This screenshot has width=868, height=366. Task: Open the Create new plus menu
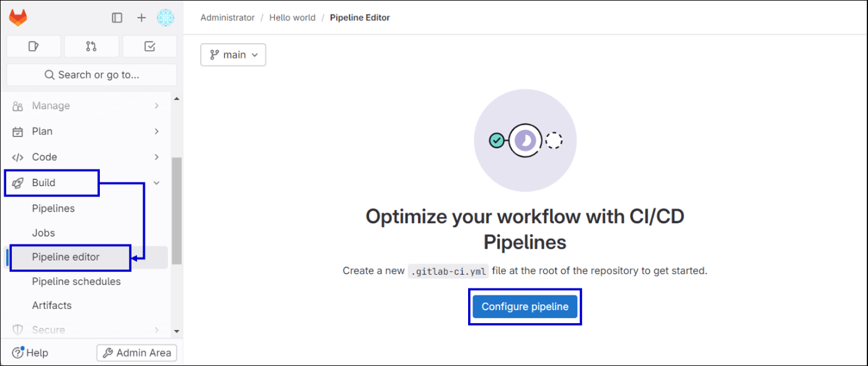141,18
